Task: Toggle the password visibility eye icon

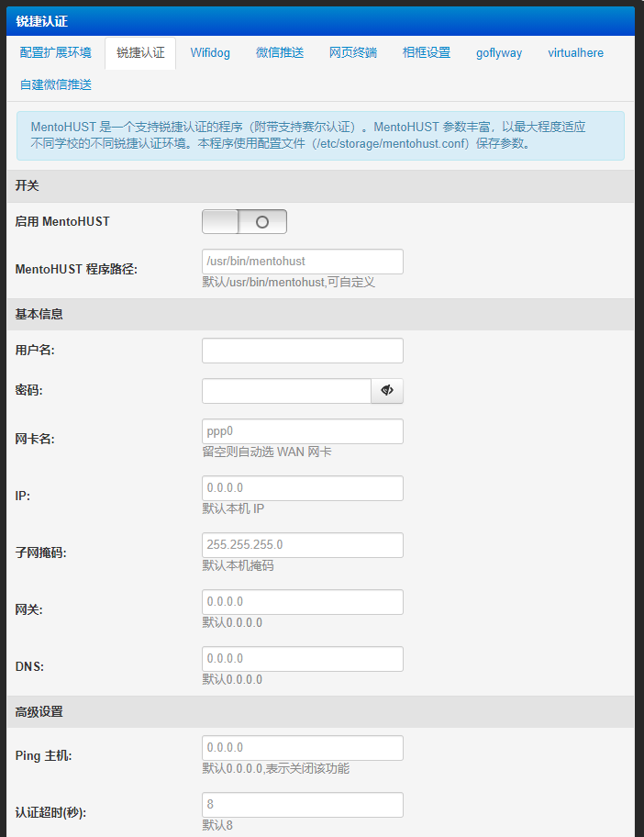Action: pos(386,391)
